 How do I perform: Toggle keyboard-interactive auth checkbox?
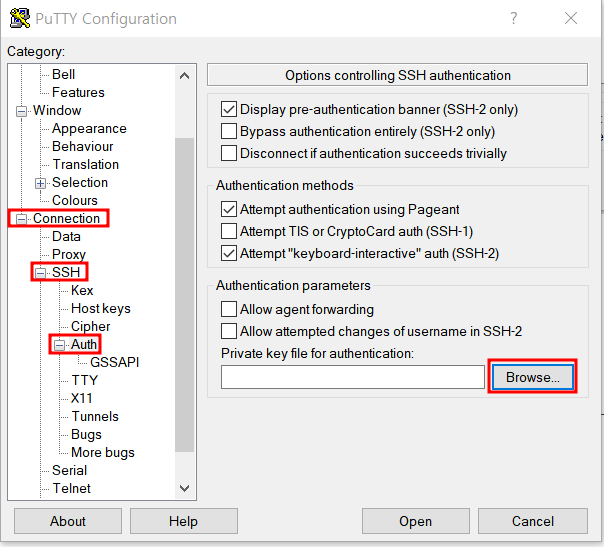coord(229,253)
